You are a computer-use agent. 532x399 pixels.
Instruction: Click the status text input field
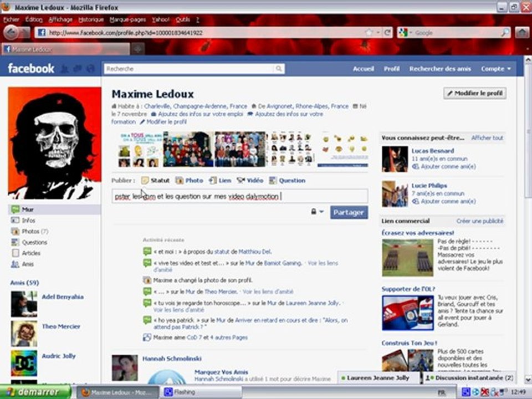pos(240,196)
